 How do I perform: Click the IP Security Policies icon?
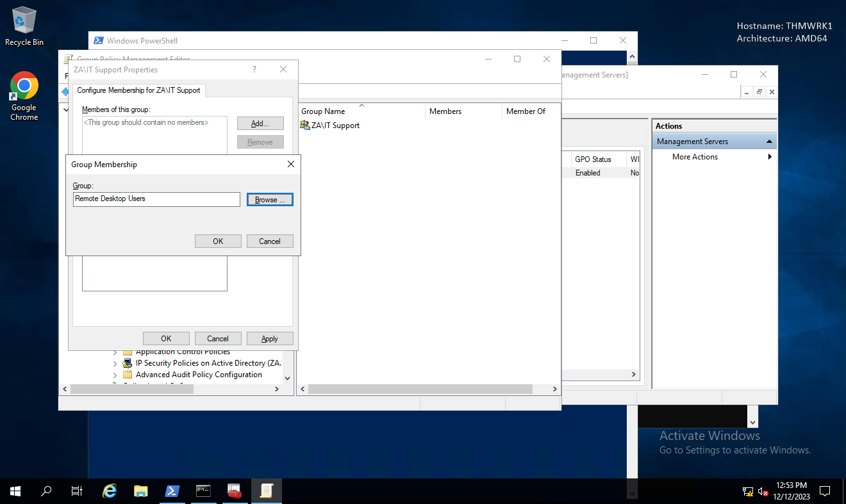click(x=128, y=363)
